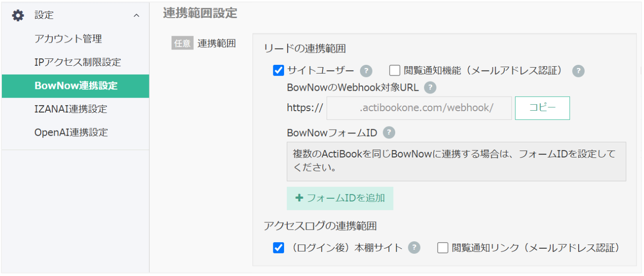Click the フォームIDを追加 button
This screenshot has width=644, height=276.
tap(340, 198)
